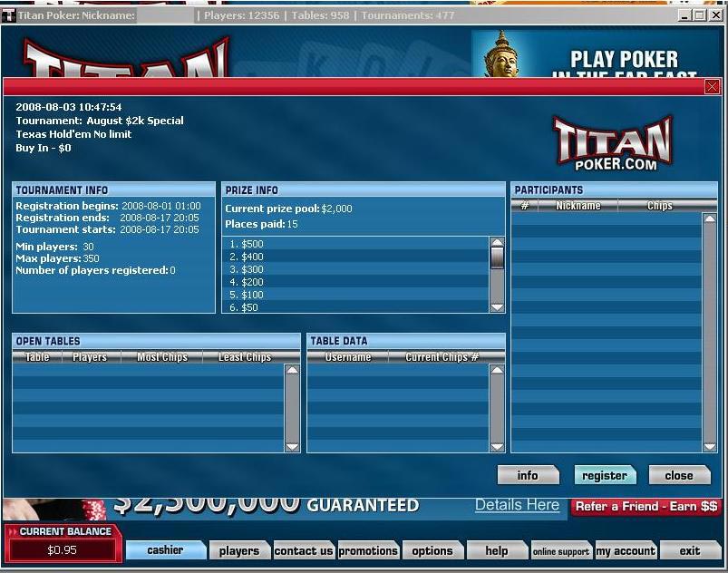Click the open tables scroll down arrow
The image size is (728, 573).
pos(293,447)
